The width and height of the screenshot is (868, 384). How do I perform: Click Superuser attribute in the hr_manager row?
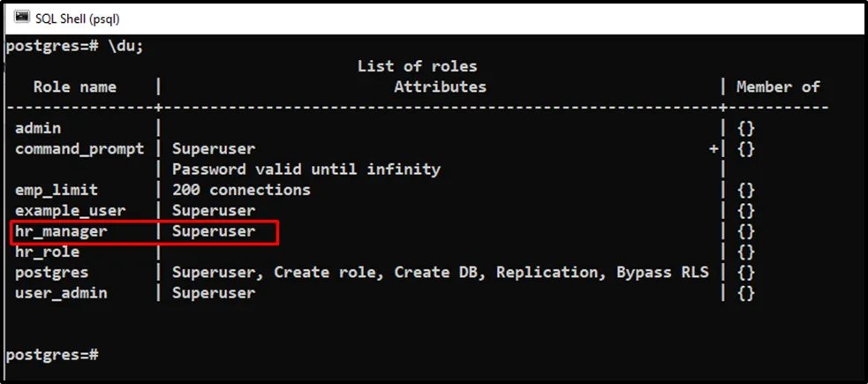[213, 231]
